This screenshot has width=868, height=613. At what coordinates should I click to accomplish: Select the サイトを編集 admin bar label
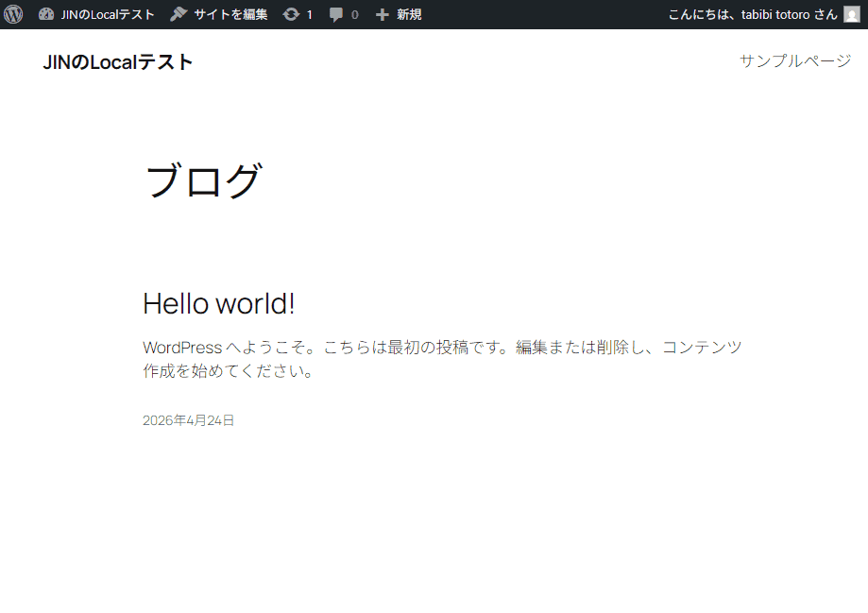click(230, 14)
